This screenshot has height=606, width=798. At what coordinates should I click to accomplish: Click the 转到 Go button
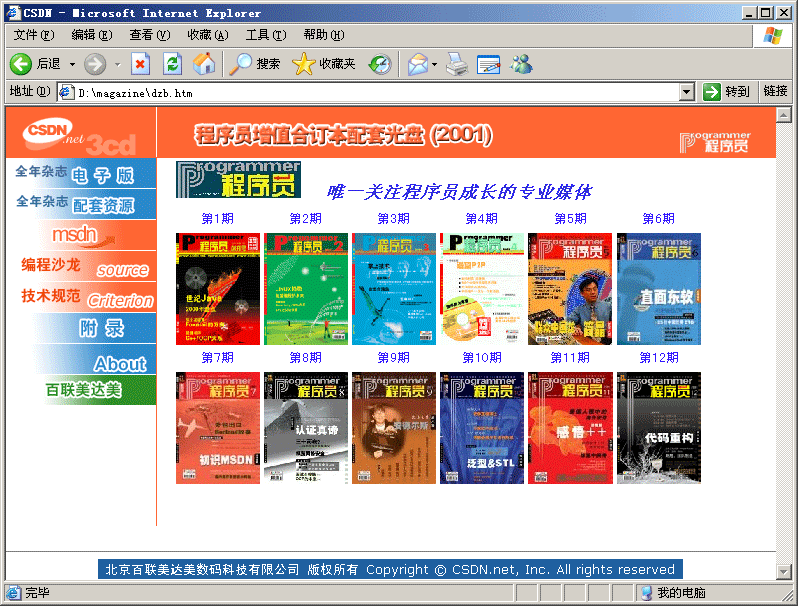tap(727, 92)
